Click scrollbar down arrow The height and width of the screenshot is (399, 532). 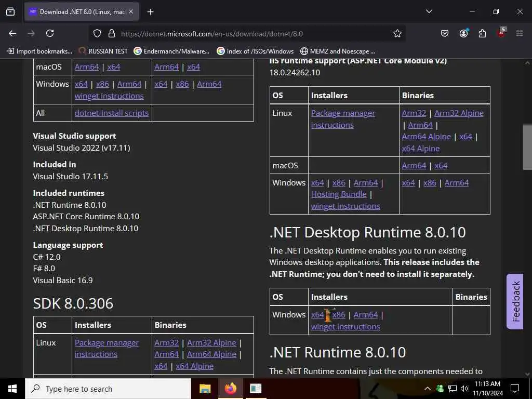click(527, 374)
